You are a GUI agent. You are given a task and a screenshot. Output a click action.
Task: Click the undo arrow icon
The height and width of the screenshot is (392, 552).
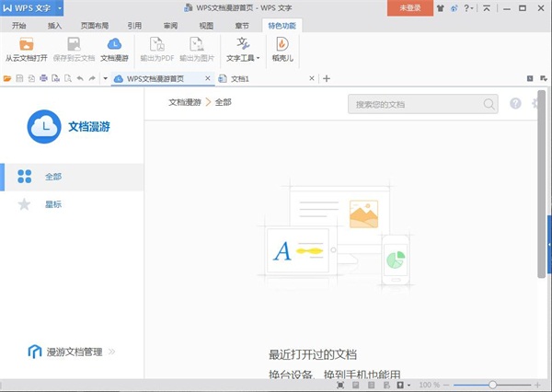click(80, 78)
